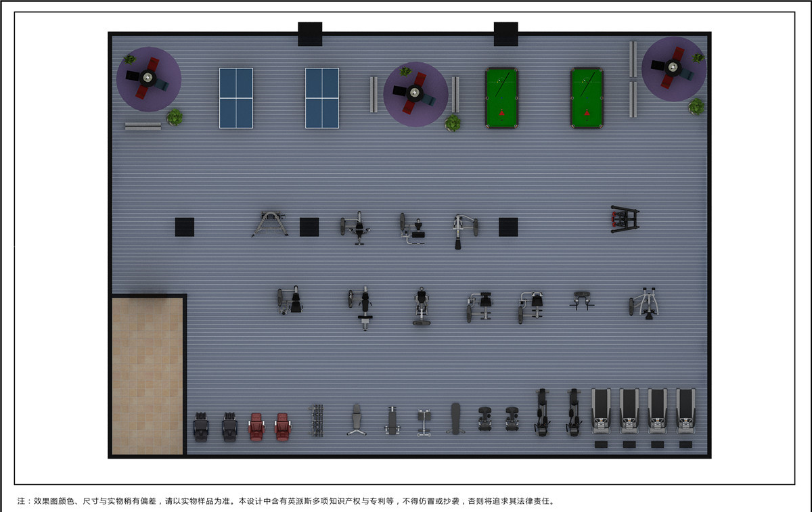This screenshot has height=512, width=812.
Task: Click the left red massage chair
Action: tap(256, 427)
